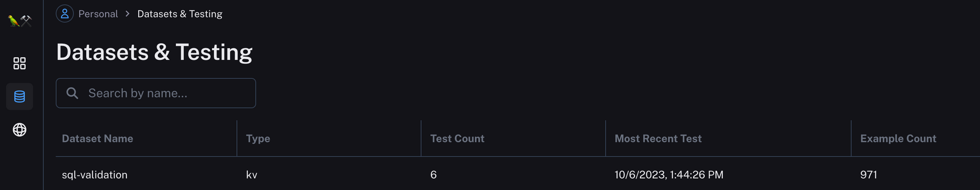Image resolution: width=980 pixels, height=190 pixels.
Task: Click Datasets & Testing breadcrumb
Action: (180, 14)
